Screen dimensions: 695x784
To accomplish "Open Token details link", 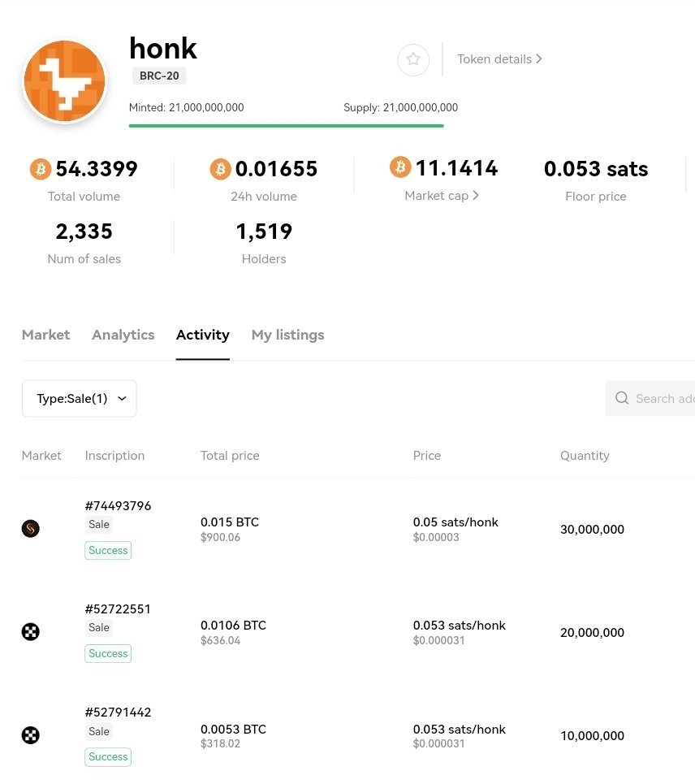I will coord(499,59).
